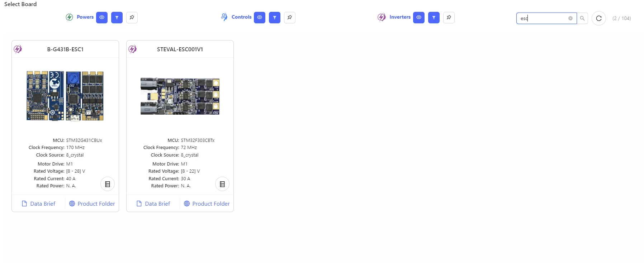Select the STEVAL-ESC001V1 board image

click(x=180, y=96)
